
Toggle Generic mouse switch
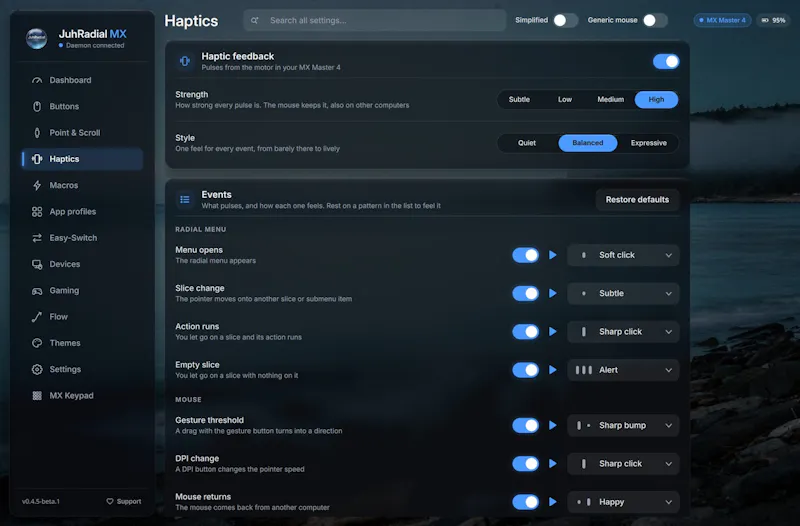tap(655, 20)
